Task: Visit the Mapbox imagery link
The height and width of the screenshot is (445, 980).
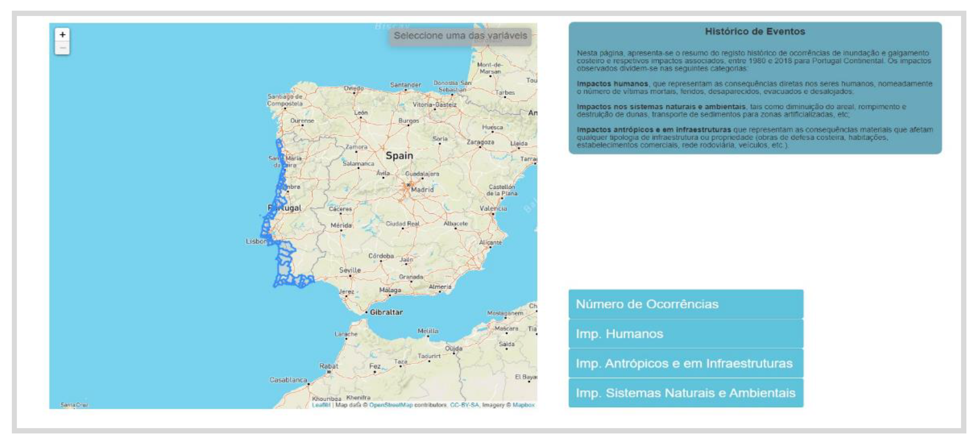Action: click(524, 405)
